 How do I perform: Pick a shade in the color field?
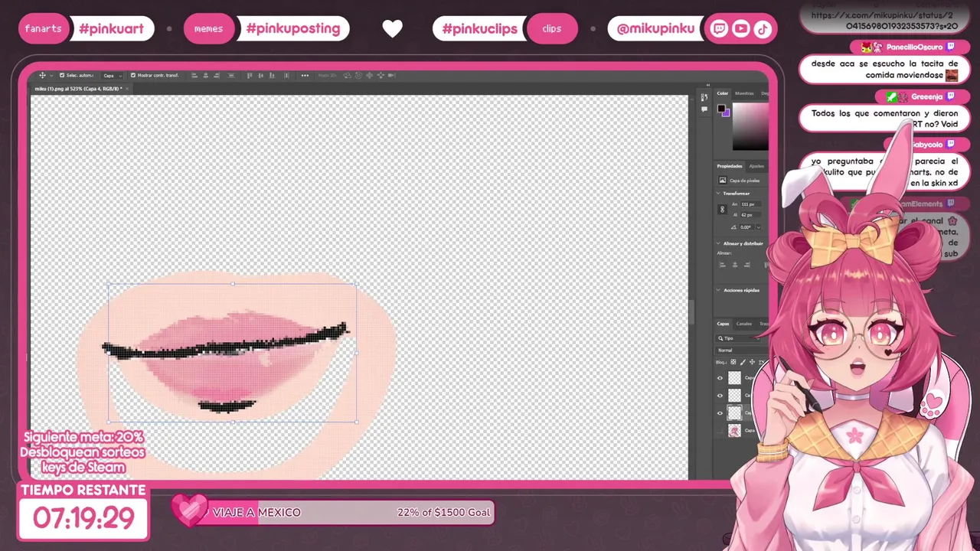[x=750, y=126]
